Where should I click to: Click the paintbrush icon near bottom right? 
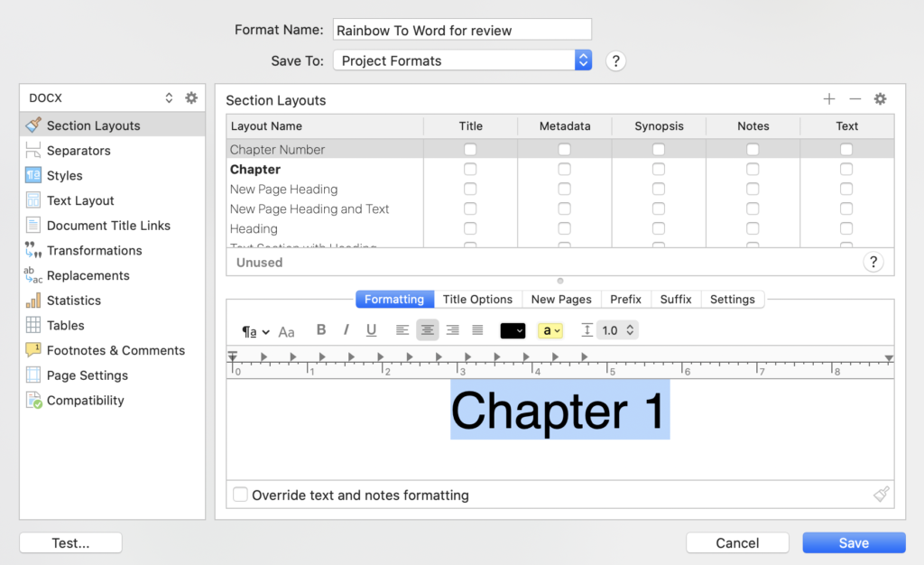point(881,495)
